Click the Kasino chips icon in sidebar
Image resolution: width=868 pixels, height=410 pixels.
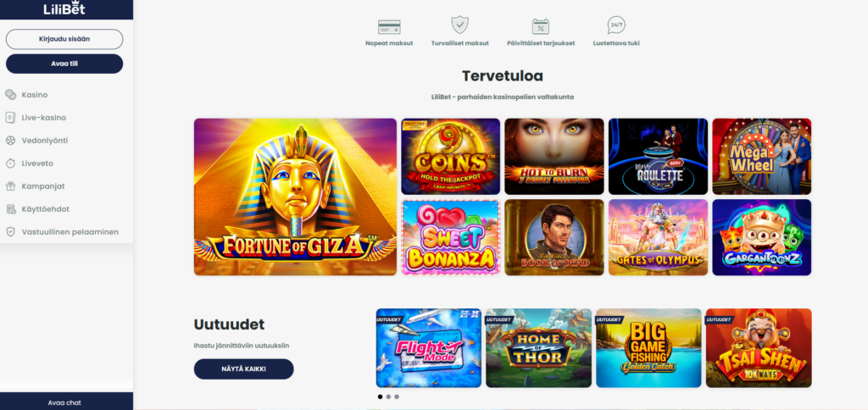pos(10,95)
